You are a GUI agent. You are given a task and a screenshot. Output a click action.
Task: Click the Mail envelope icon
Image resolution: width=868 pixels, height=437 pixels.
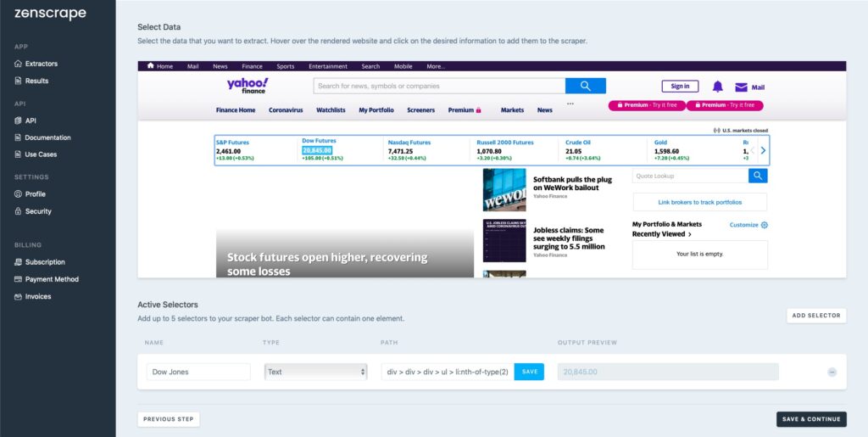741,87
